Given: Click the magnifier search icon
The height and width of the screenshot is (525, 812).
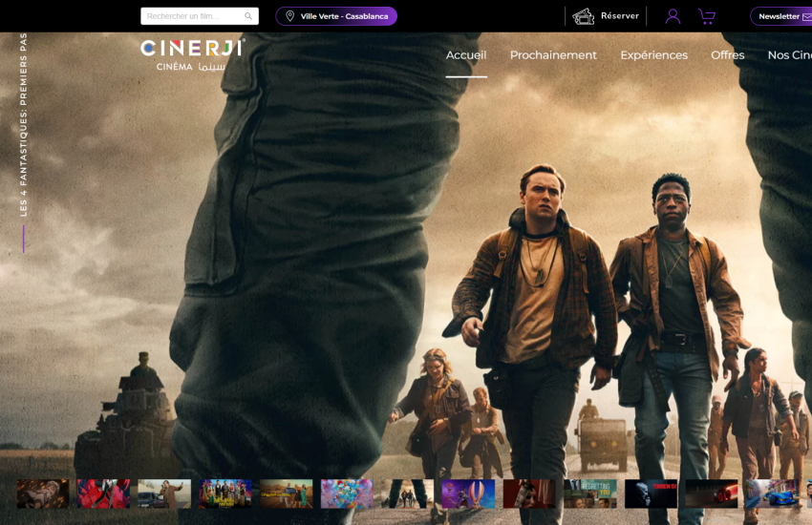Looking at the screenshot, I should [248, 16].
